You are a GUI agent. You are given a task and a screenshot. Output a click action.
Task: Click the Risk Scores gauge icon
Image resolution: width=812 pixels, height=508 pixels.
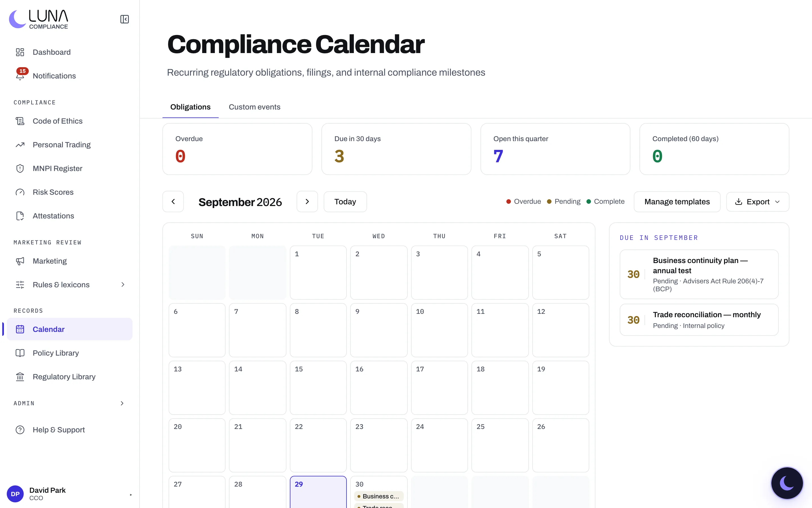point(20,192)
